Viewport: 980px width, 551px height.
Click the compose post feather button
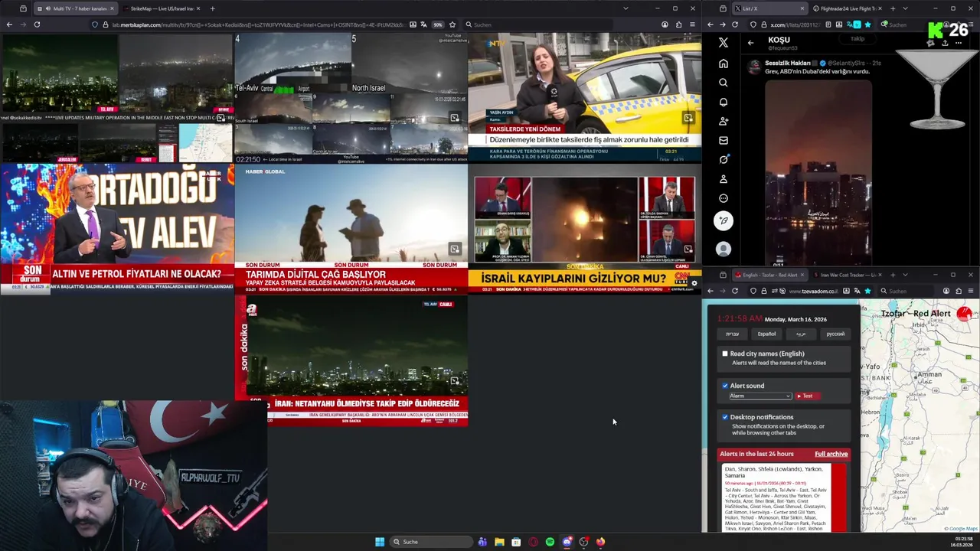724,221
